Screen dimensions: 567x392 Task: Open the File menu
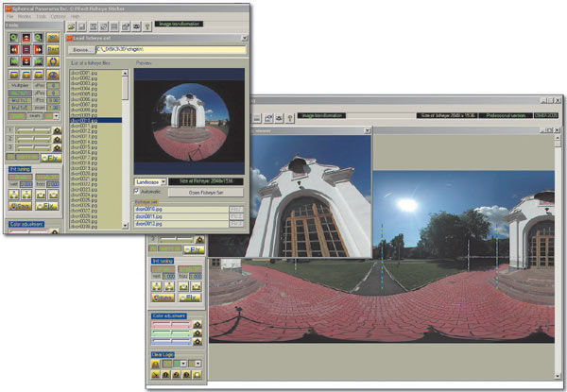pyautogui.click(x=9, y=17)
